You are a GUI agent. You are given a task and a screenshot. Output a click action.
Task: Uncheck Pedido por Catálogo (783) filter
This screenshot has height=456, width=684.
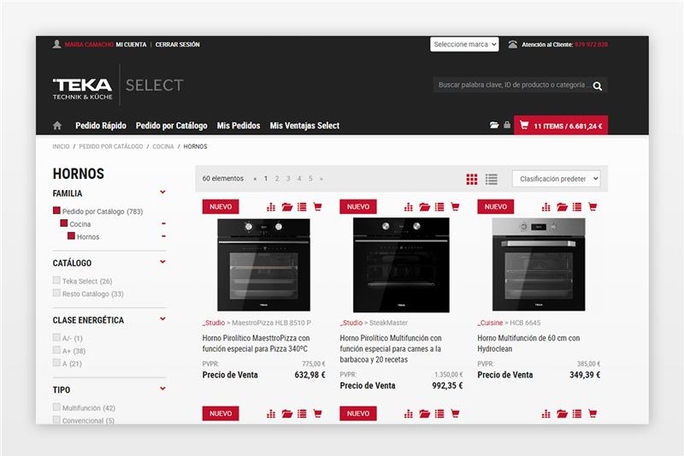pos(56,211)
